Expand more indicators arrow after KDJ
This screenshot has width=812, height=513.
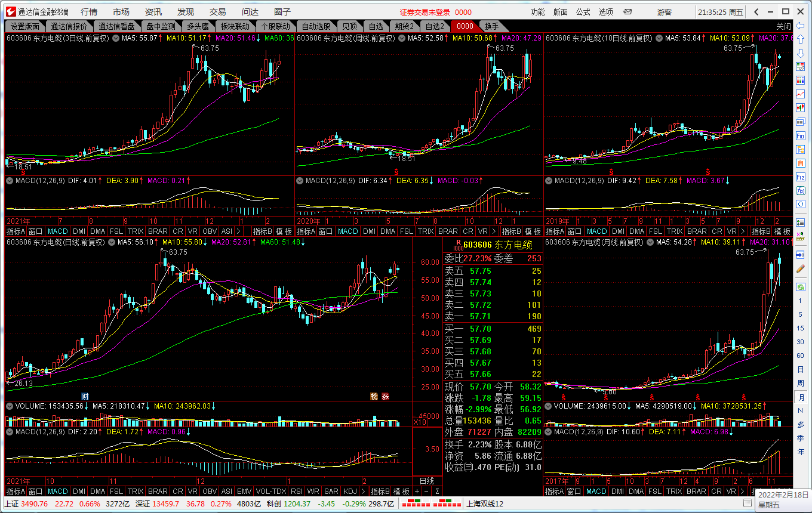coord(363,492)
